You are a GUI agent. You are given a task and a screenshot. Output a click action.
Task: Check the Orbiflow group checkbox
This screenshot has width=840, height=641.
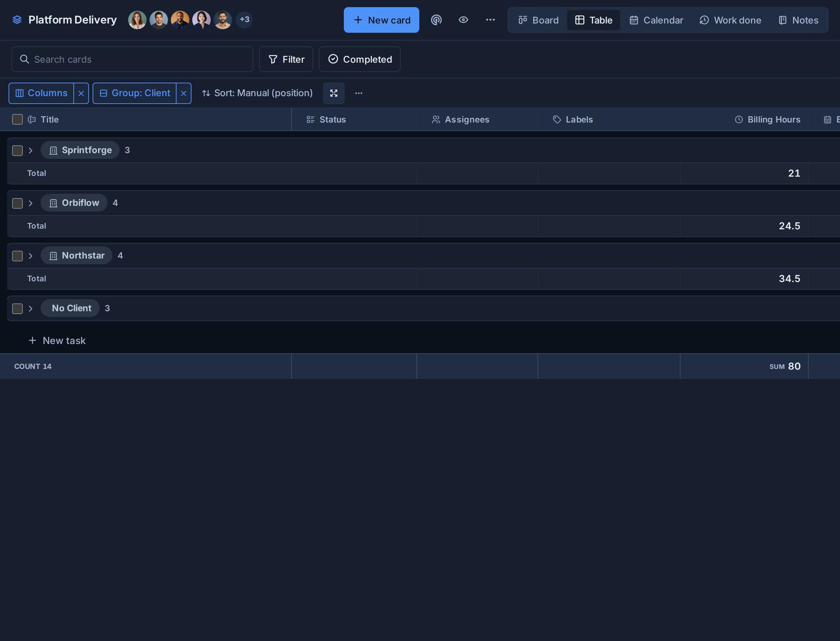(17, 203)
